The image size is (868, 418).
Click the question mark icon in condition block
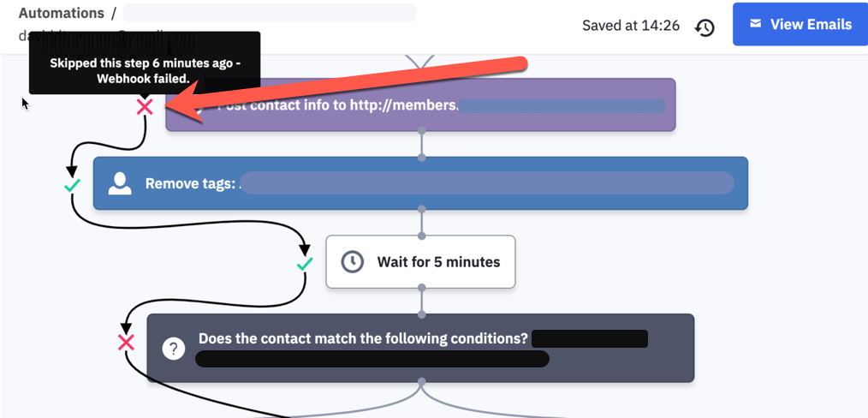[x=173, y=349]
